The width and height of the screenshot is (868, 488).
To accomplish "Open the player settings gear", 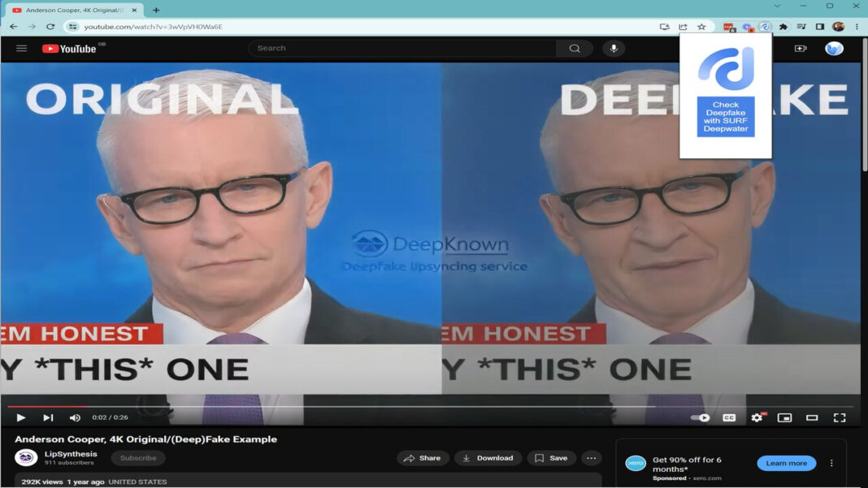I will tap(757, 417).
